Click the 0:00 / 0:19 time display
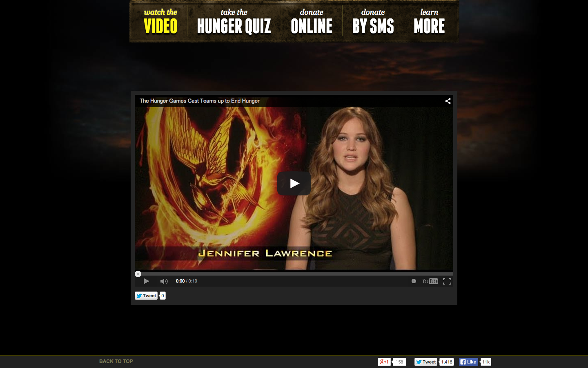 [187, 281]
